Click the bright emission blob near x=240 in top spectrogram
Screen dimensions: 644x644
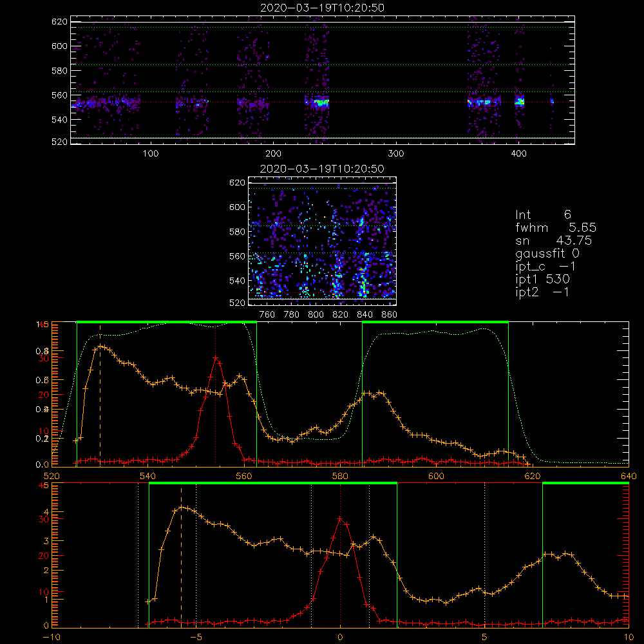pos(320,102)
